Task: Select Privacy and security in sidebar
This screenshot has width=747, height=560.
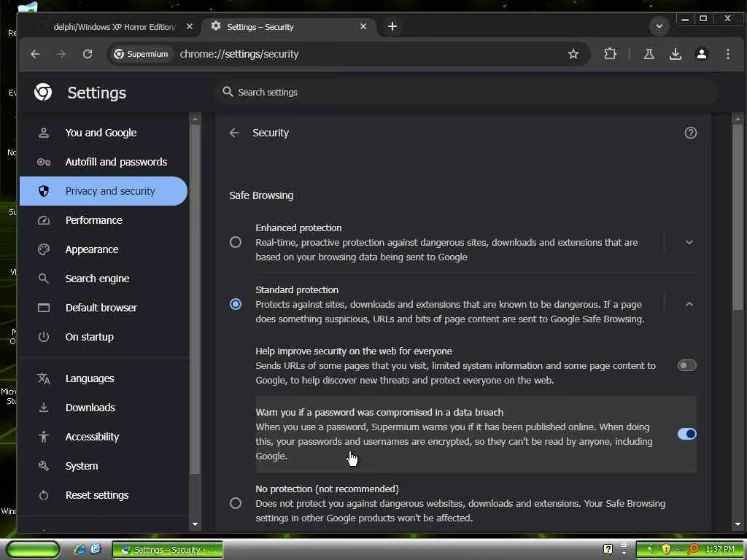Action: click(x=104, y=191)
